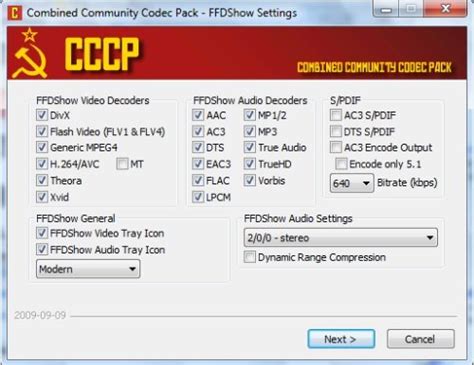474x365 pixels.
Task: Enable the MT checkbox
Action: coord(122,164)
